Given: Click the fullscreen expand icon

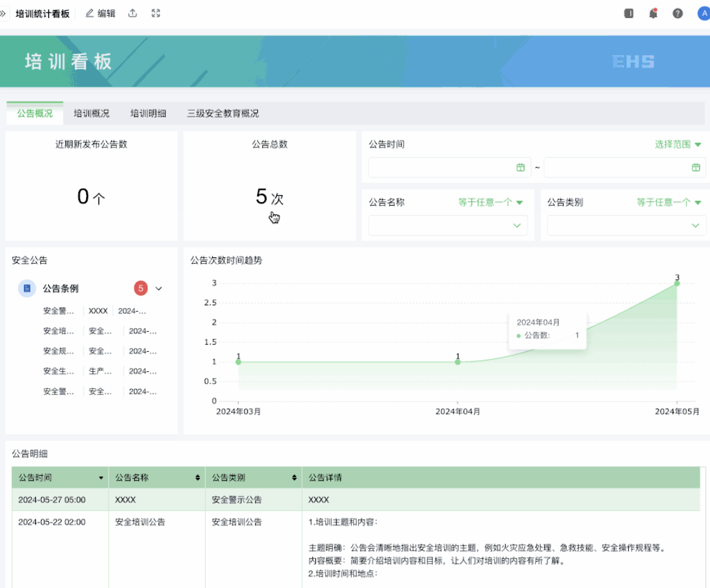Looking at the screenshot, I should pyautogui.click(x=156, y=14).
